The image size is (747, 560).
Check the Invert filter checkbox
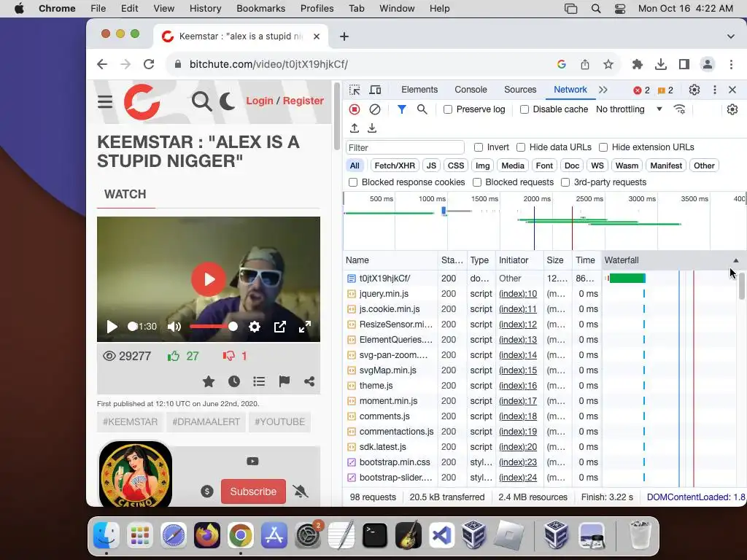click(479, 147)
